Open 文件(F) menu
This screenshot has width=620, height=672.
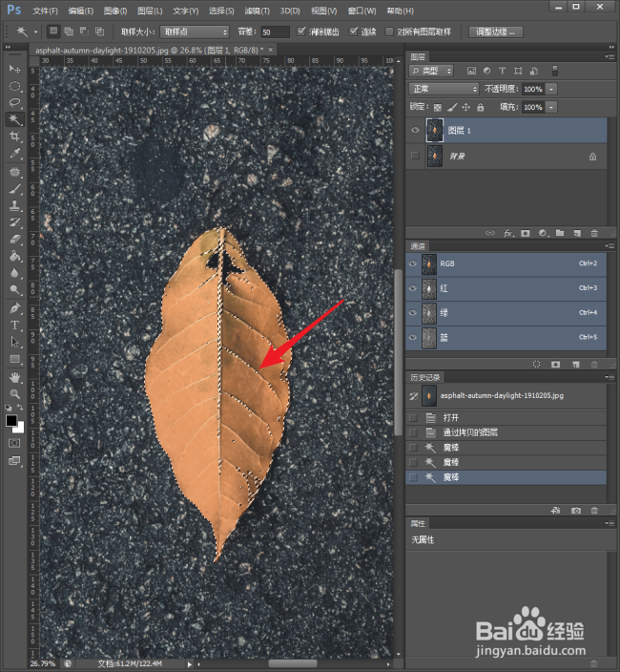click(x=46, y=10)
